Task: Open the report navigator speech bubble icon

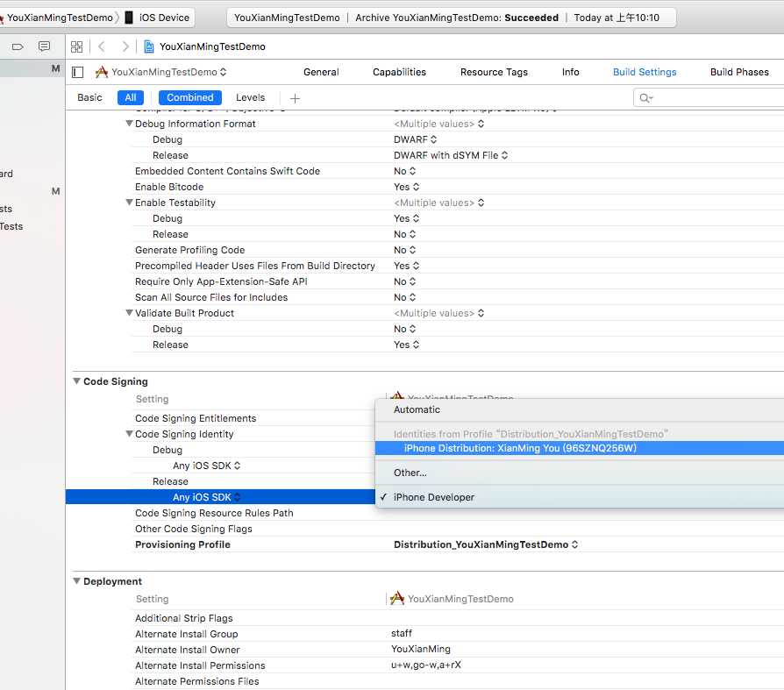Action: [44, 46]
